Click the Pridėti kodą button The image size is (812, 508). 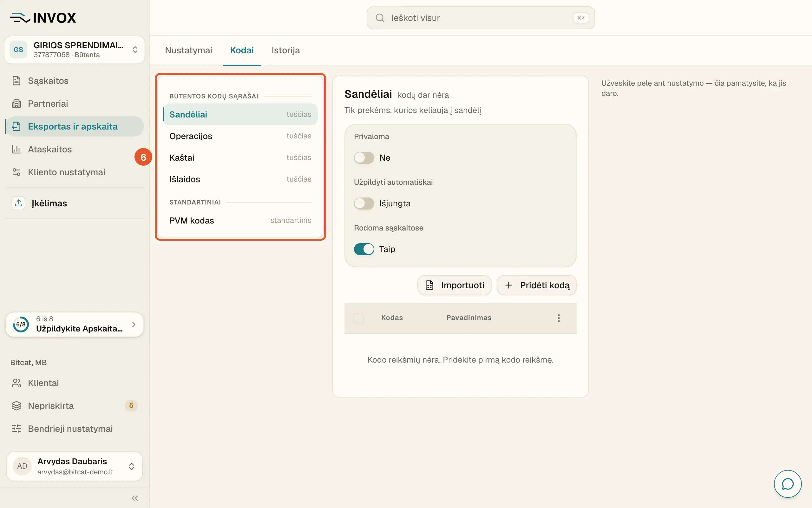coord(537,285)
